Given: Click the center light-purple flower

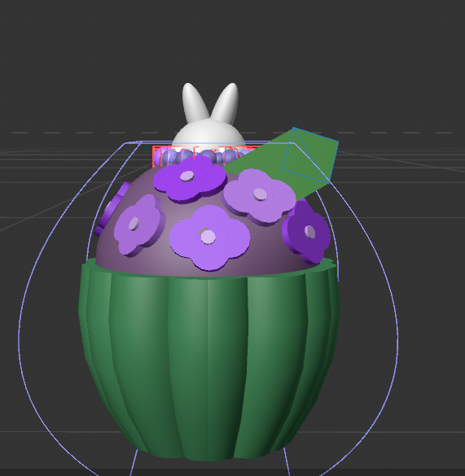Looking at the screenshot, I should 209,238.
